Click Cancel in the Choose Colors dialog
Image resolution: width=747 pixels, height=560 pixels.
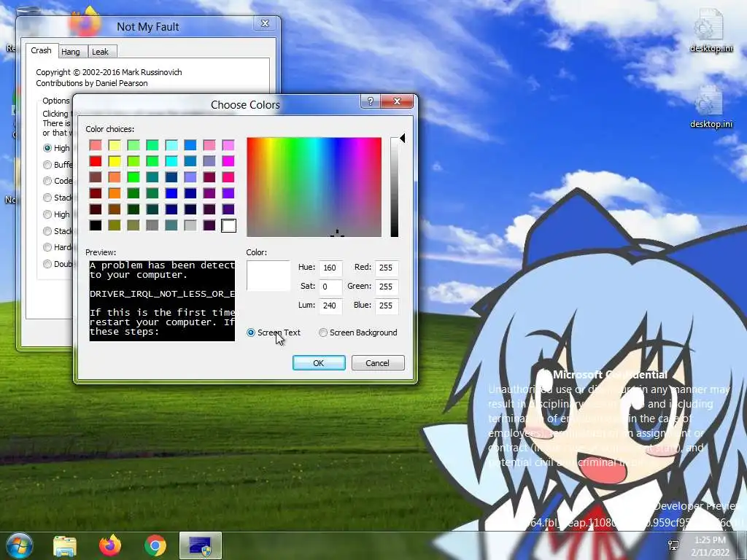click(377, 363)
